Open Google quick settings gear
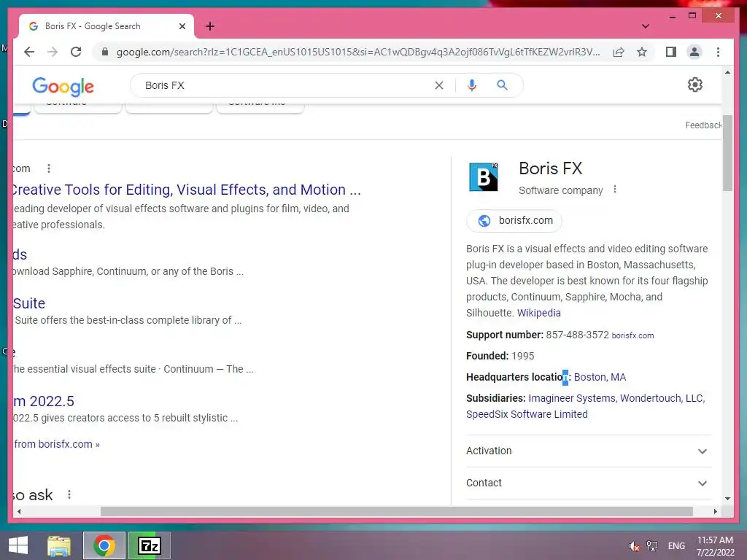This screenshot has height=560, width=747. pyautogui.click(x=695, y=85)
